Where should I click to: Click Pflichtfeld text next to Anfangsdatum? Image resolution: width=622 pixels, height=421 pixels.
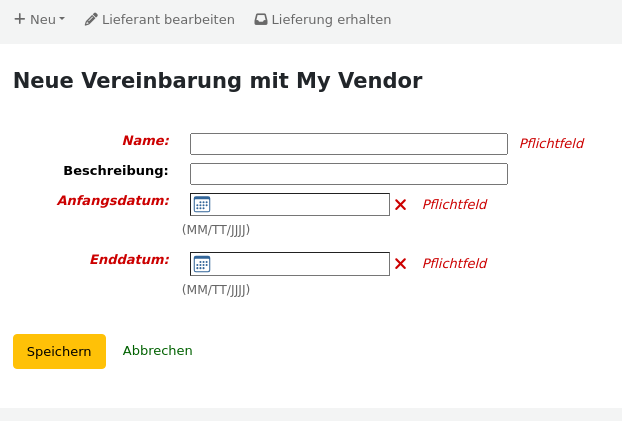(x=454, y=205)
